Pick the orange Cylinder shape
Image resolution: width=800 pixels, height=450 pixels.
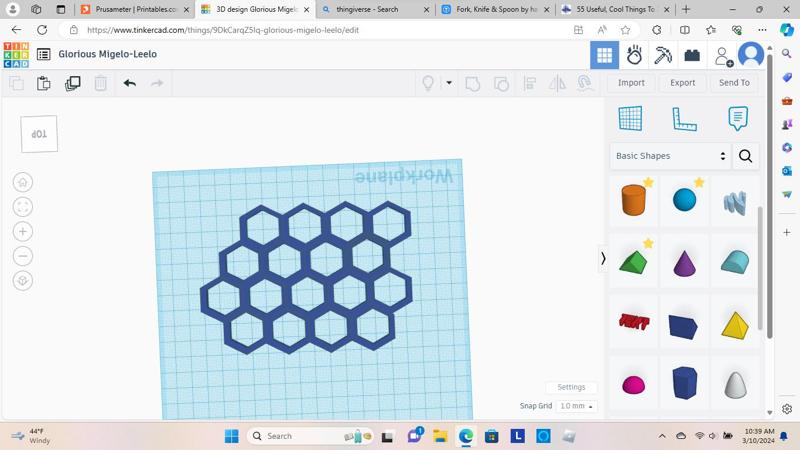tap(634, 199)
